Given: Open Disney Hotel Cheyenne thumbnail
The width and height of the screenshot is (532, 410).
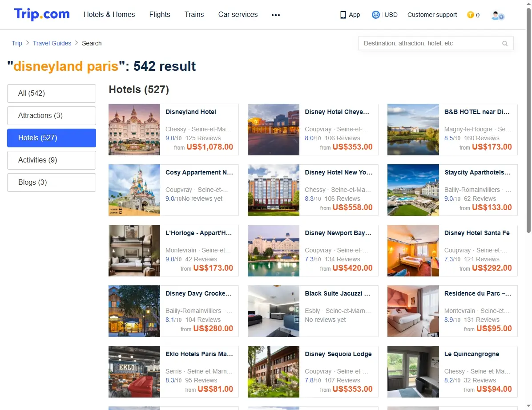Looking at the screenshot, I should (x=274, y=130).
